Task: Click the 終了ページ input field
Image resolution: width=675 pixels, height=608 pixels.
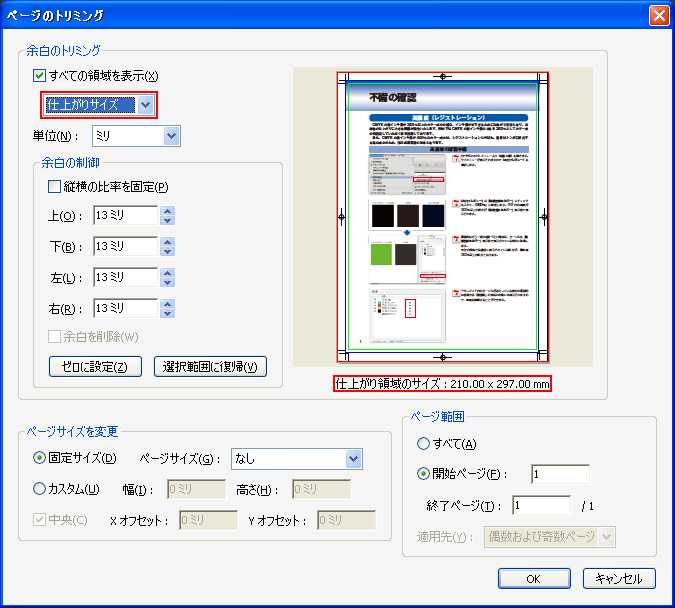Action: click(541, 505)
